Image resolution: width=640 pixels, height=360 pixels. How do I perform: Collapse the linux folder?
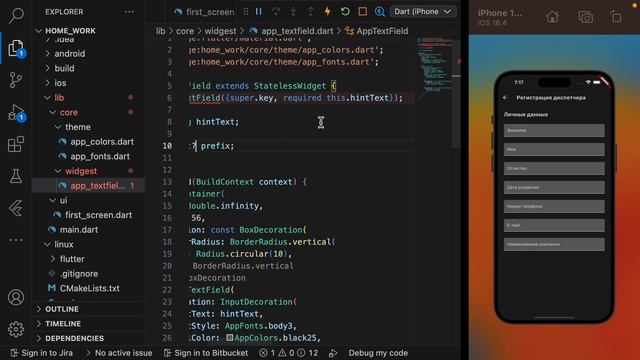point(88,244)
